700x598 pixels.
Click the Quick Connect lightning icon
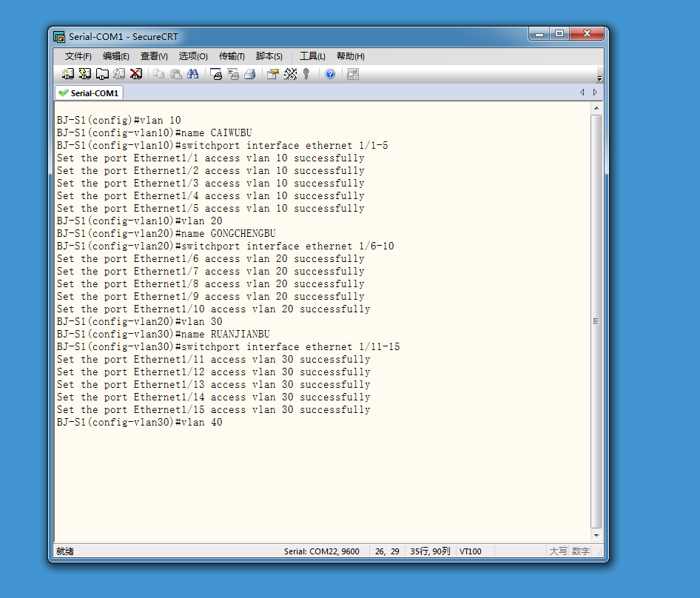[85, 74]
